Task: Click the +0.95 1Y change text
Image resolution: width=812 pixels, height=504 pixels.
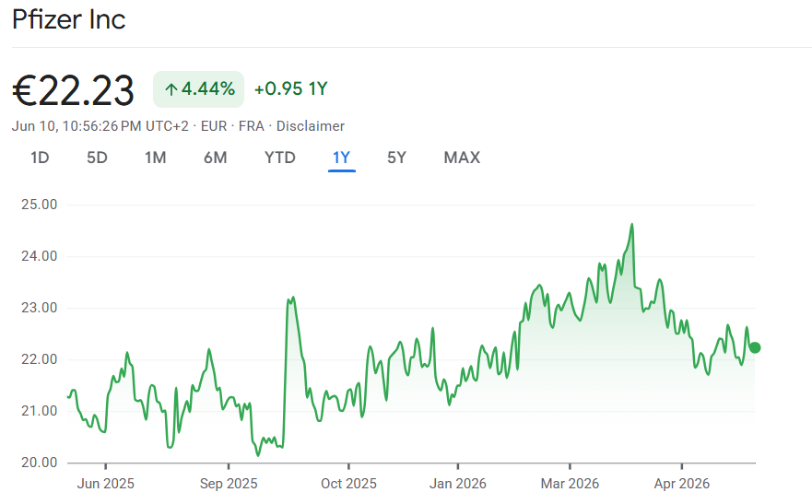Action: click(x=290, y=89)
